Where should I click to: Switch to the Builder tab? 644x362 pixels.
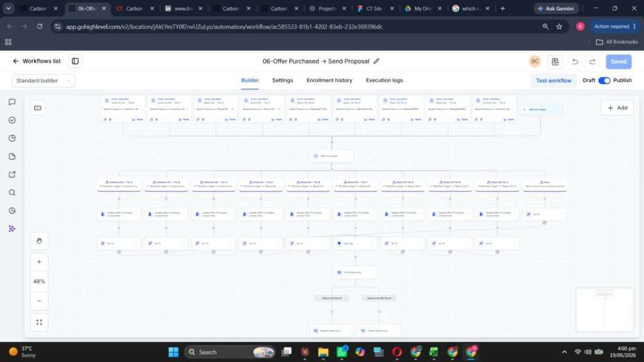pyautogui.click(x=250, y=80)
